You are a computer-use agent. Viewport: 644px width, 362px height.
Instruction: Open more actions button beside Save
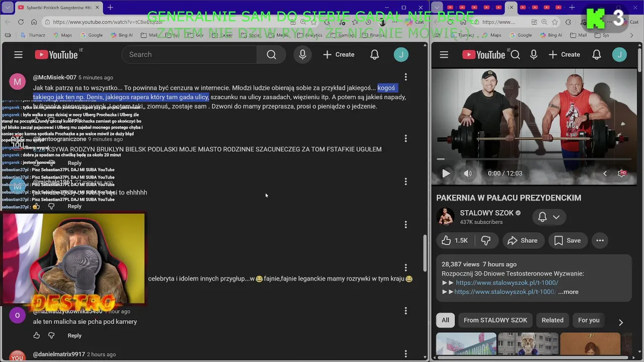600,241
